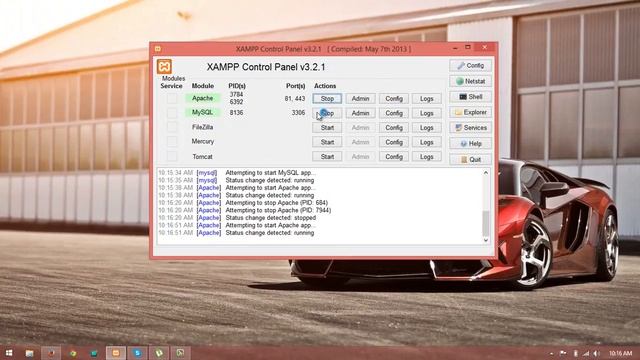Click the MySQL PID 8136 value

click(236, 113)
